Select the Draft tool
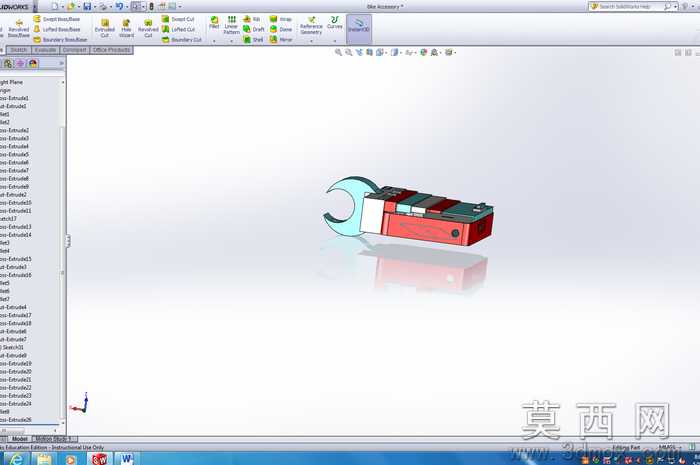This screenshot has width=700, height=465. pyautogui.click(x=253, y=29)
